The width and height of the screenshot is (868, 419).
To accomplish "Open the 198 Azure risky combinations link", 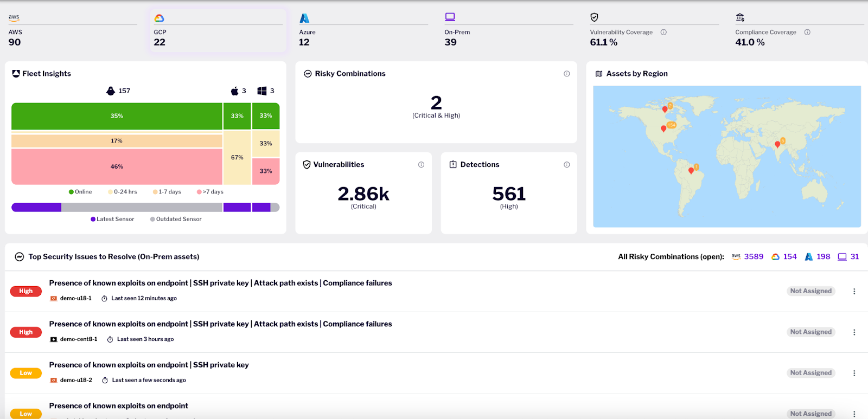I will pos(823,257).
